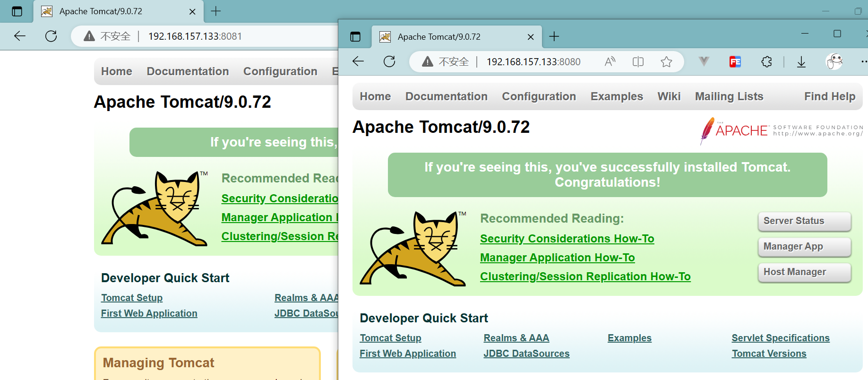Screen dimensions: 868x380
Task: Open the red FE extension icon
Action: 735,61
